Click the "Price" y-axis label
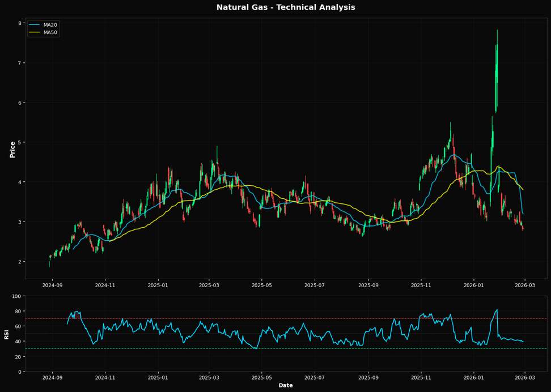551x392 pixels. [12, 149]
